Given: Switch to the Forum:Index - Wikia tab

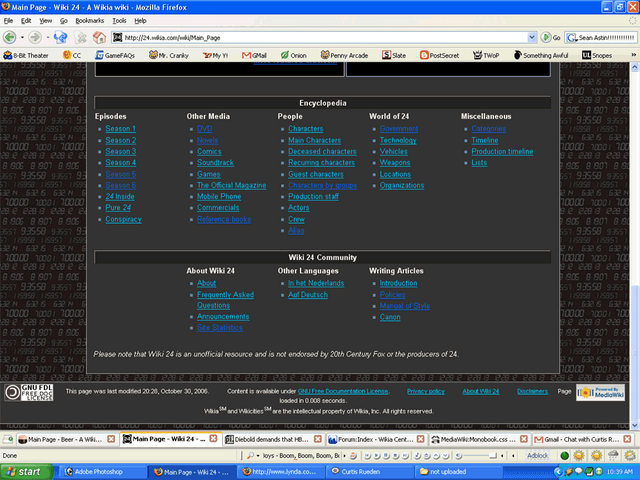Looking at the screenshot, I should pos(376,439).
